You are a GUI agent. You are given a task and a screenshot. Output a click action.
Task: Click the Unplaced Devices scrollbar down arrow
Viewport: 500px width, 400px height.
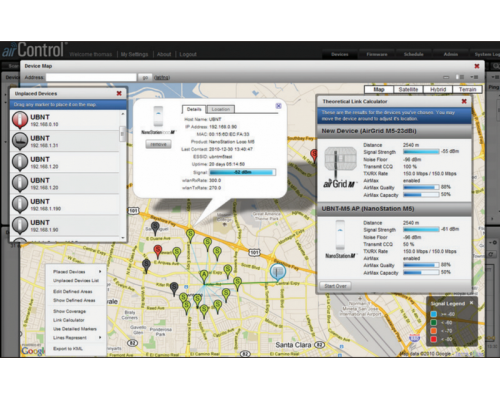(123, 238)
